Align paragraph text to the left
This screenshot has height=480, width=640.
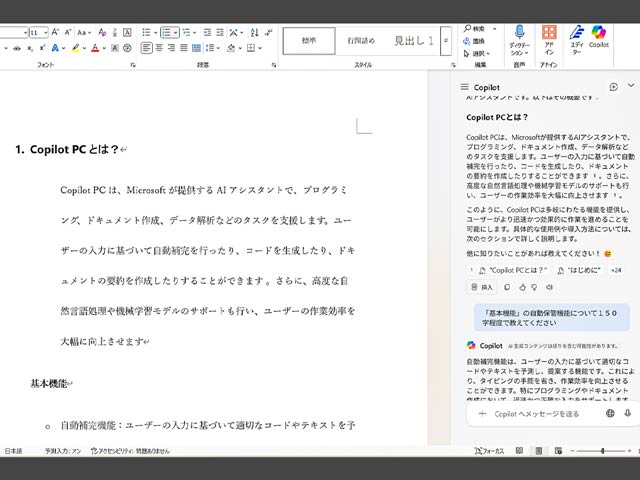click(x=147, y=48)
